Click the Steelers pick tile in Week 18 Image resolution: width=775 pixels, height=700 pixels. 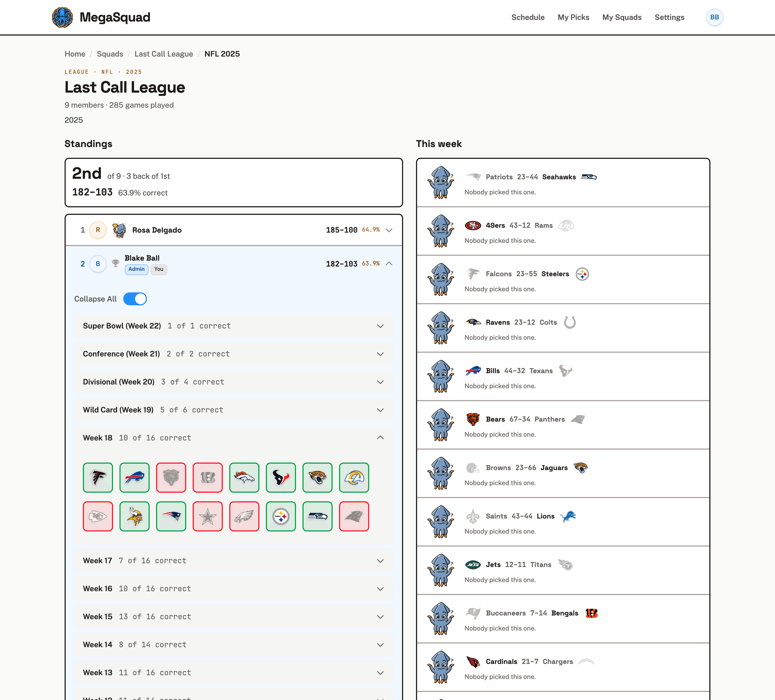point(281,516)
